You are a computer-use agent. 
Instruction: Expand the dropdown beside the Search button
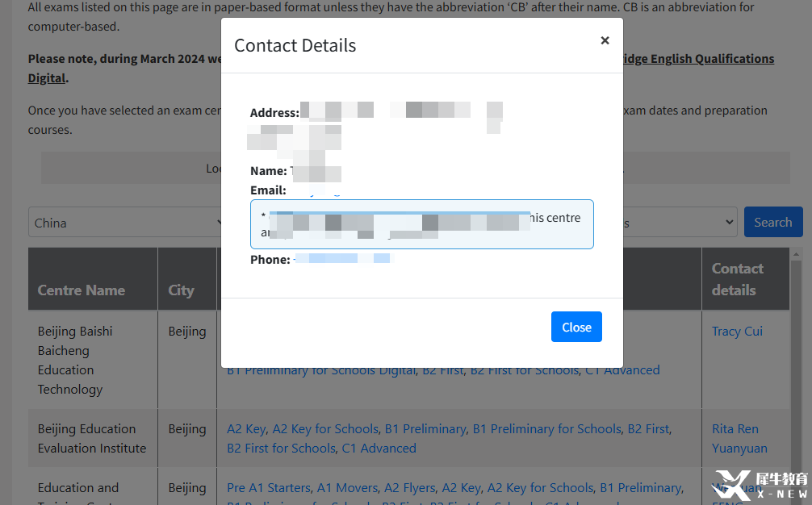680,223
